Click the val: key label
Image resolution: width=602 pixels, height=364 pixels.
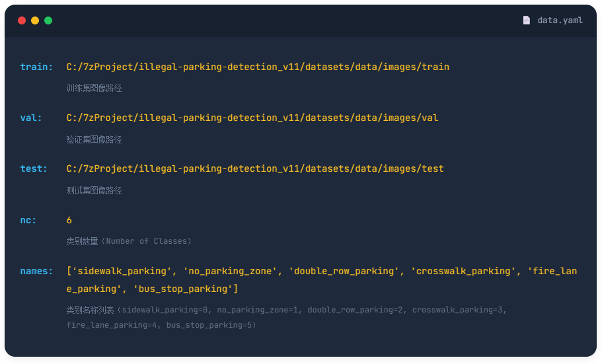31,118
